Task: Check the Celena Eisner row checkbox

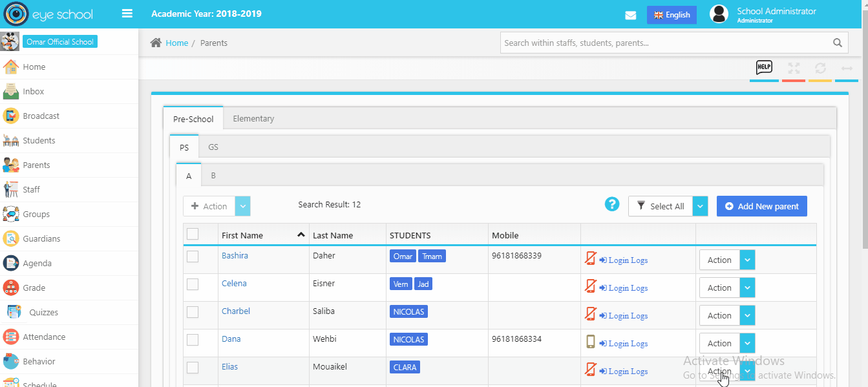Action: (193, 284)
